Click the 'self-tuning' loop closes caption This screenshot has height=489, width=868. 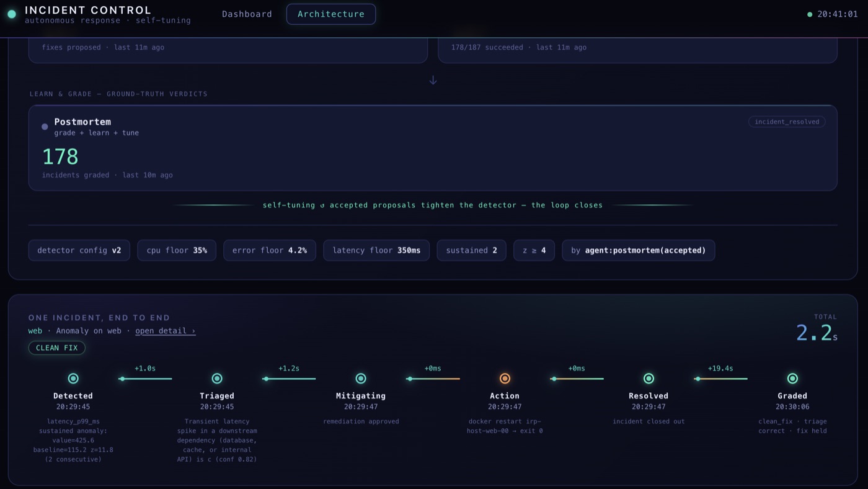(x=433, y=205)
